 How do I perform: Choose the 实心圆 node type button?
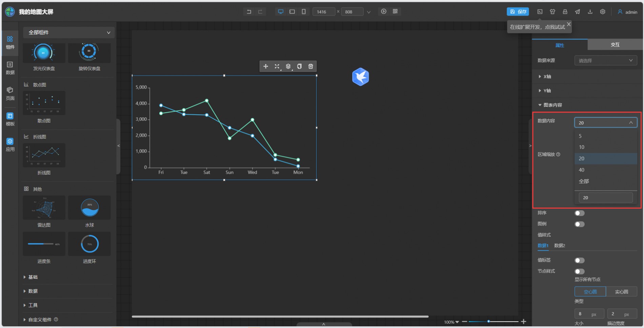[x=621, y=292]
